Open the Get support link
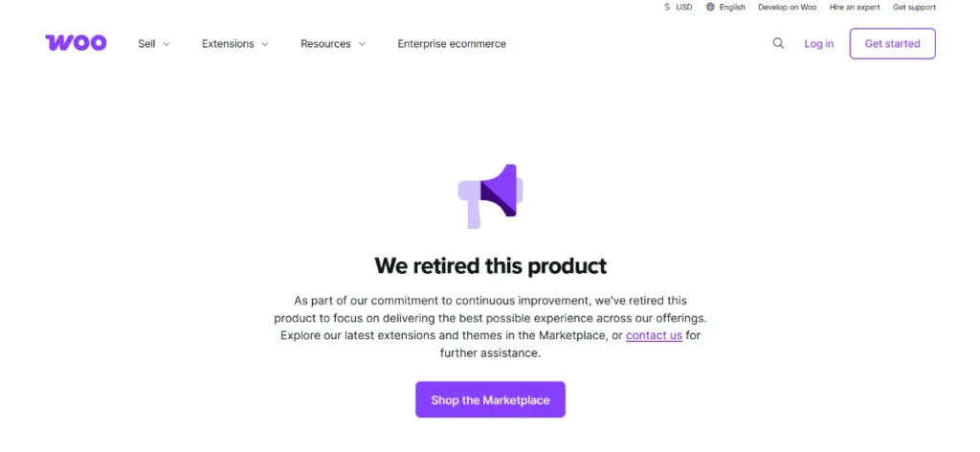 point(914,8)
